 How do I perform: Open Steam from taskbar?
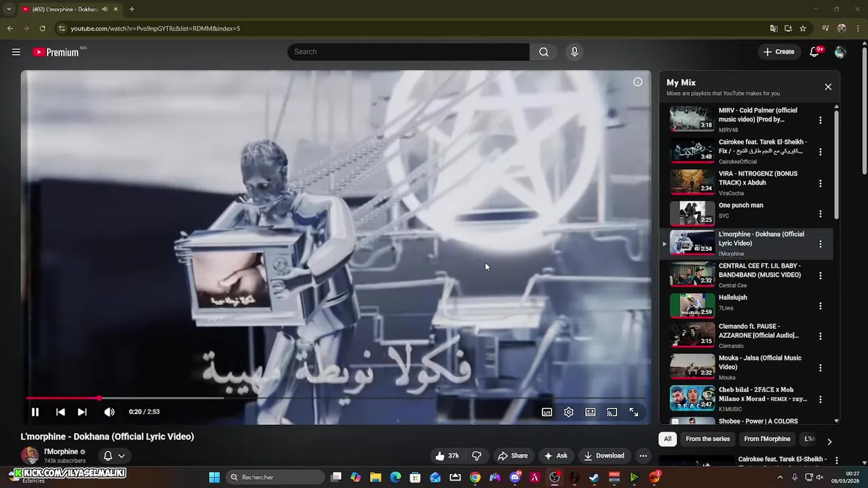(x=594, y=477)
